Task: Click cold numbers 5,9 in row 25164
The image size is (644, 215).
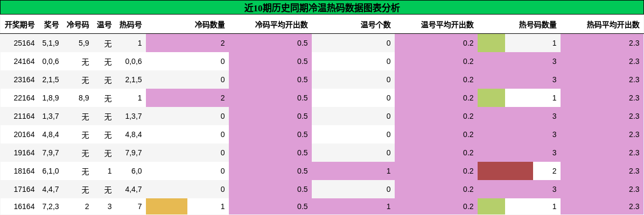Action: point(84,43)
